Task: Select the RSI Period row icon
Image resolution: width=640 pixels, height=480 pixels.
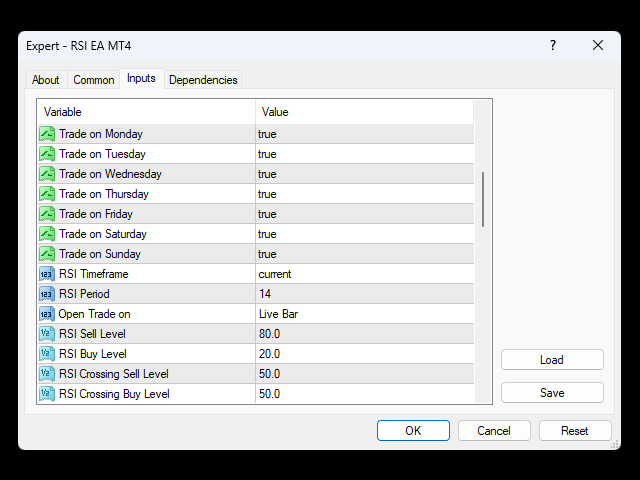Action: [x=47, y=294]
